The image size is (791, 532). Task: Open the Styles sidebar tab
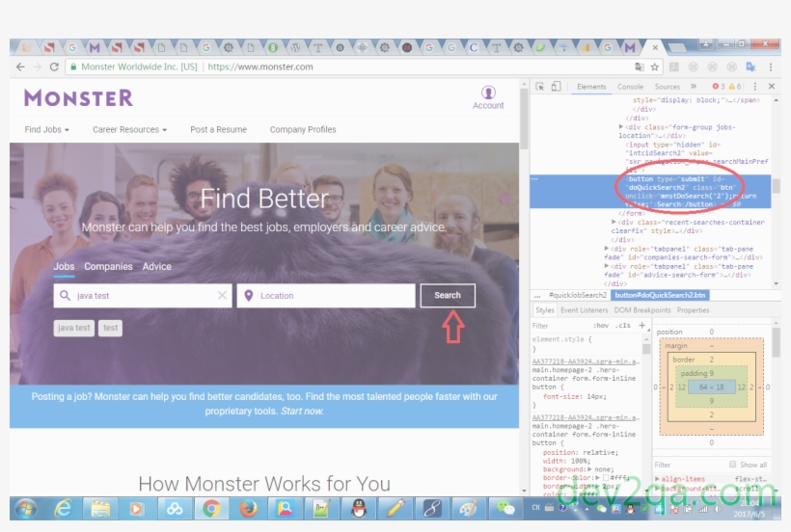(544, 310)
